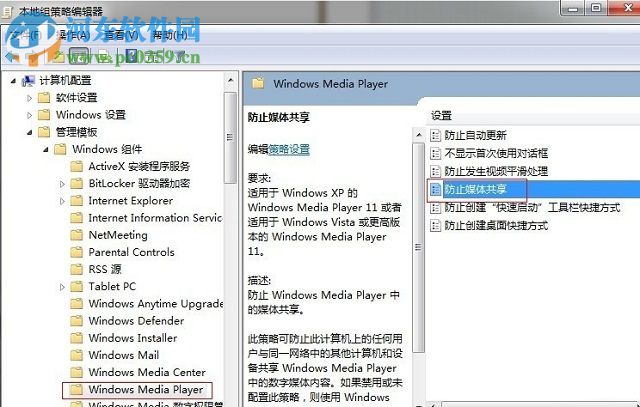The width and height of the screenshot is (640, 407).
Task: Click the Filter funnel toolbar icon
Action: [181, 56]
